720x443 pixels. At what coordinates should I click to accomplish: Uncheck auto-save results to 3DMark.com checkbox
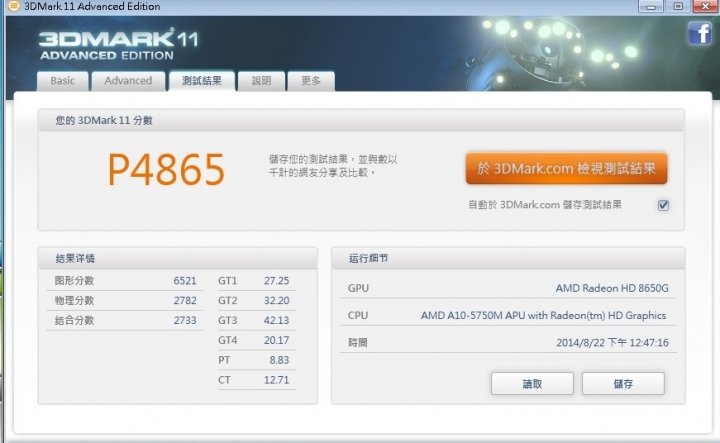coord(663,205)
